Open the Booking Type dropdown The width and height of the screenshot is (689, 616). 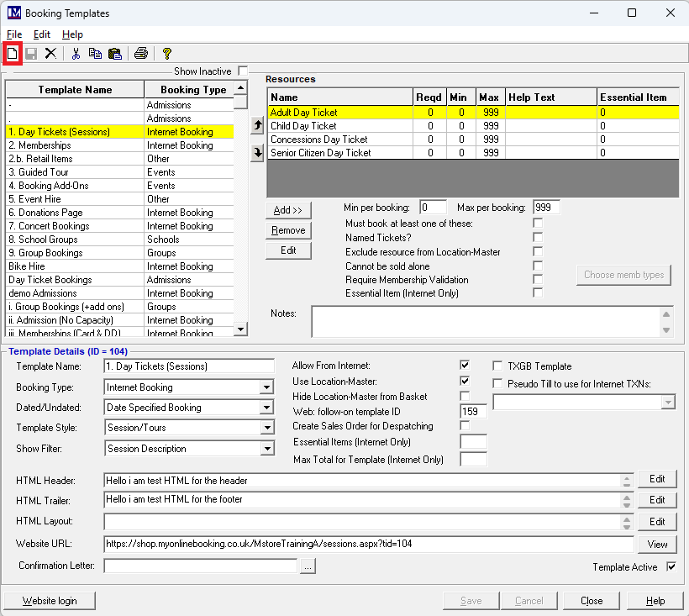pyautogui.click(x=266, y=387)
